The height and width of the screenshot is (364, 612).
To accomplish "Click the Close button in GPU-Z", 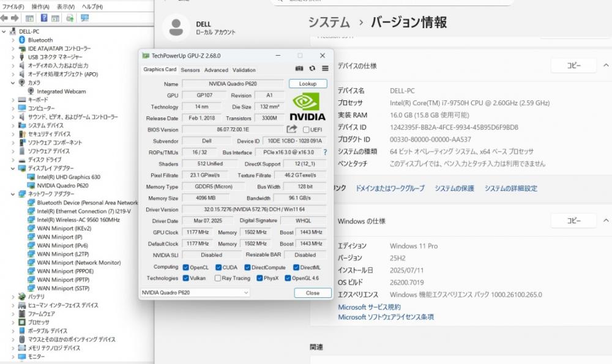I will click(313, 292).
